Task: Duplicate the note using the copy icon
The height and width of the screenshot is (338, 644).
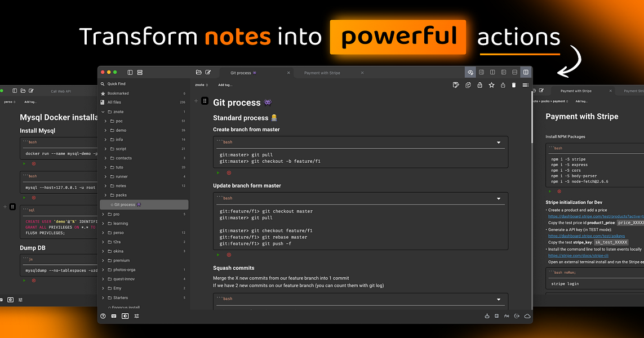Action: (x=468, y=84)
